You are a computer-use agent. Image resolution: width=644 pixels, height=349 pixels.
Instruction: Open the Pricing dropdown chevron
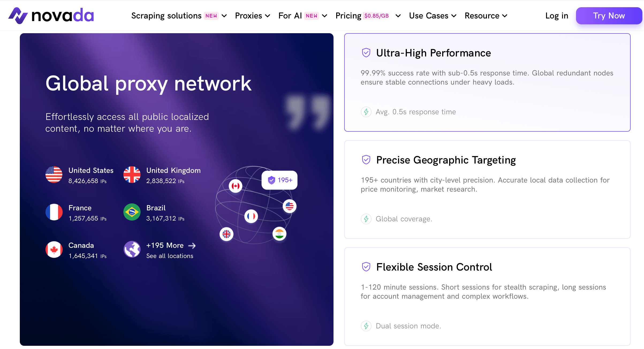pyautogui.click(x=398, y=16)
